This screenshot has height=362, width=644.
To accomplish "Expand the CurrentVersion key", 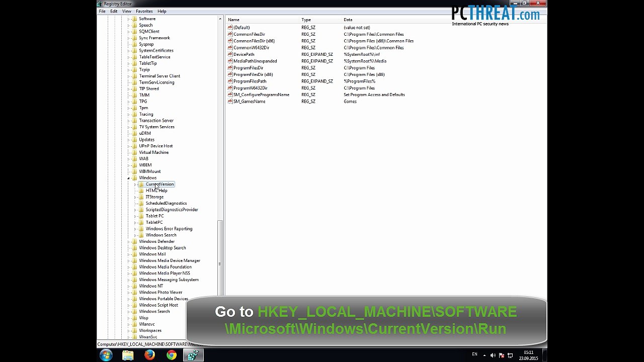I will click(135, 185).
